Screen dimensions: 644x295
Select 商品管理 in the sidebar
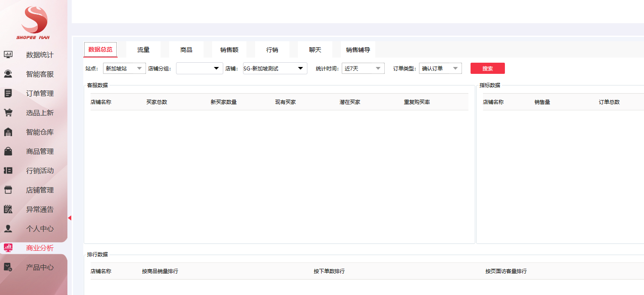point(9,151)
